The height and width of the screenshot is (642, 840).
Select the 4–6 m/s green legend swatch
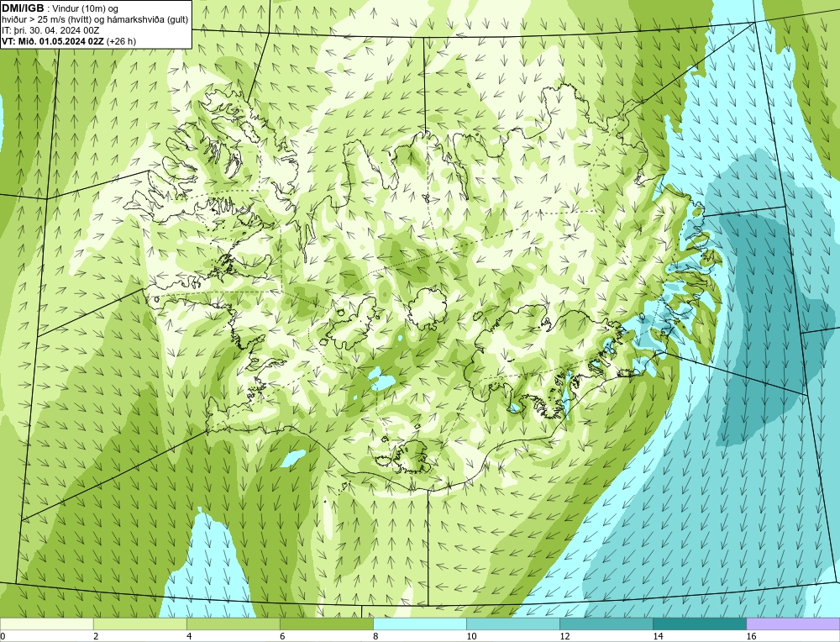233,624
